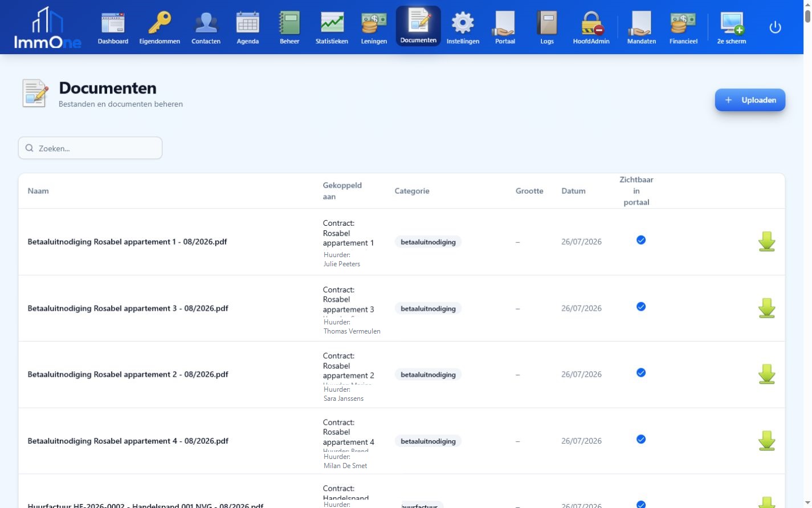The image size is (812, 508).
Task: Open the Agenda calendar
Action: 248,27
